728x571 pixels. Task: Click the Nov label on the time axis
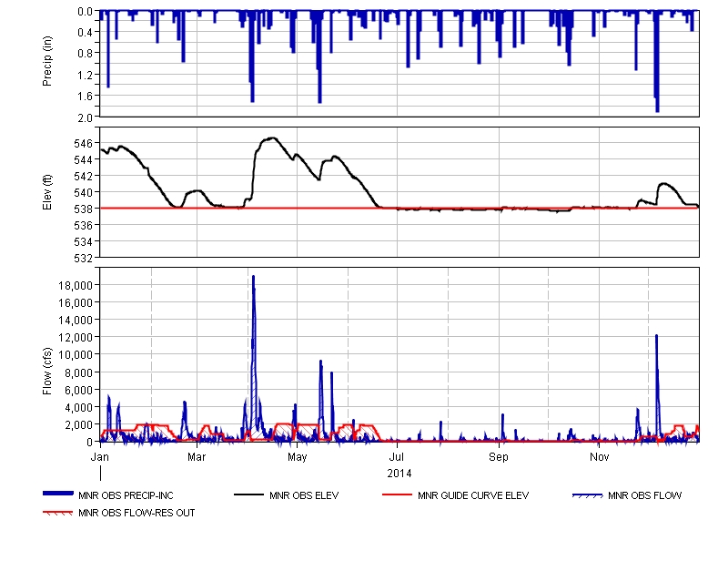click(x=599, y=456)
